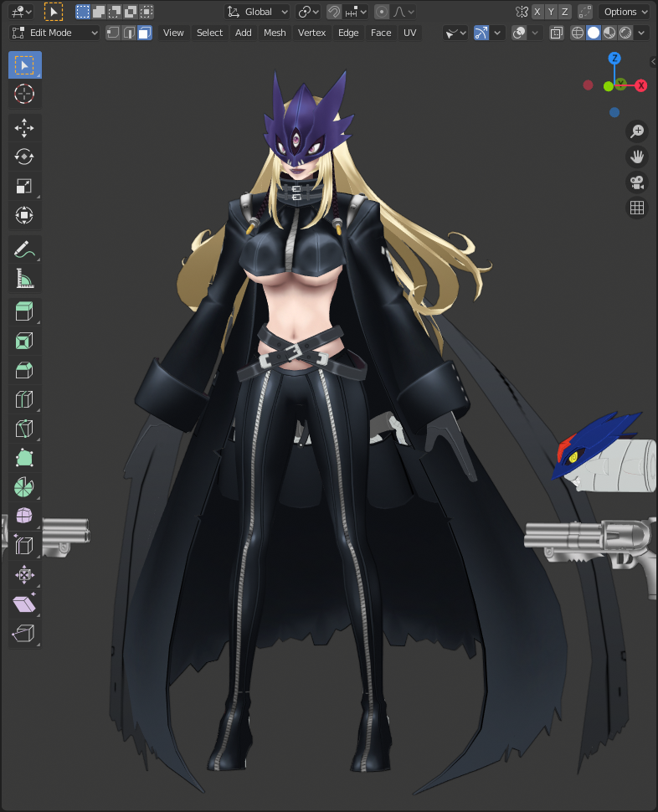Pick the Shear tool
This screenshot has height=812, width=658.
click(25, 604)
